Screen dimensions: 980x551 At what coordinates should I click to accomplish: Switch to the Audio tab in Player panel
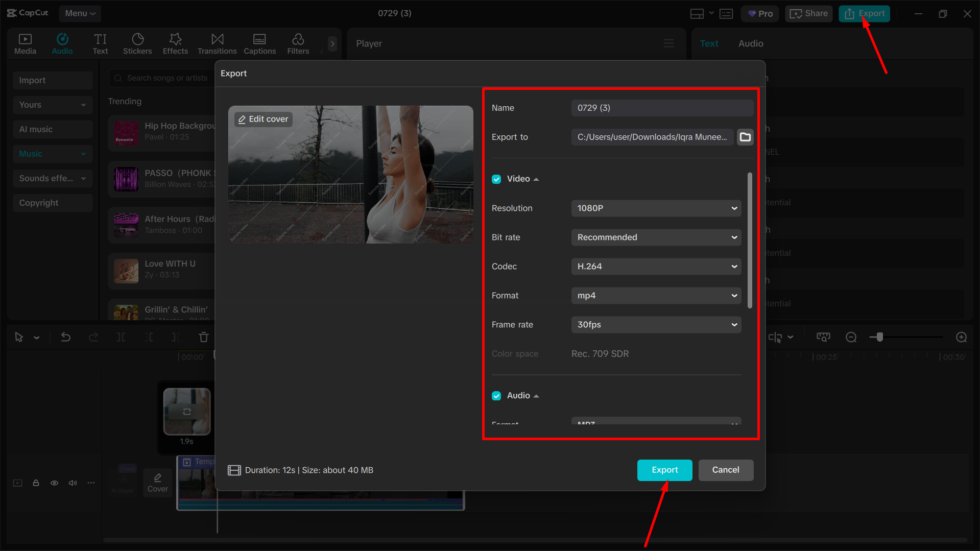click(x=751, y=43)
